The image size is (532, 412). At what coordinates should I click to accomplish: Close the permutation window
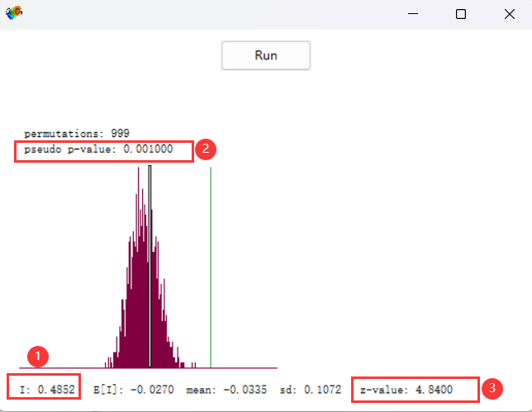pyautogui.click(x=509, y=14)
